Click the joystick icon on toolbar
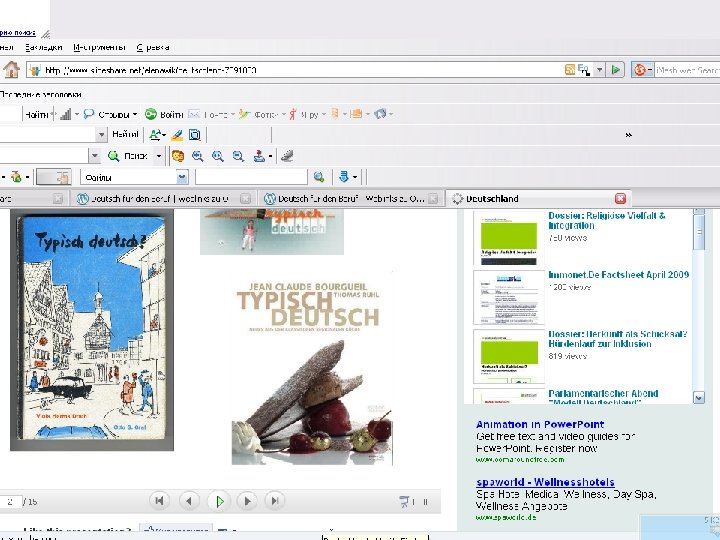Viewport: 720px width, 540px height. [x=259, y=156]
